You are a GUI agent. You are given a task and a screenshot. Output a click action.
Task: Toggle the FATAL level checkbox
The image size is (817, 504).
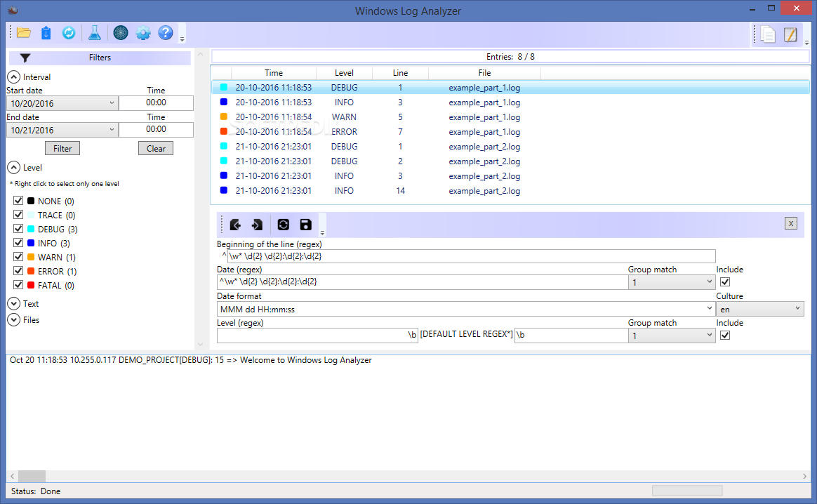[18, 285]
